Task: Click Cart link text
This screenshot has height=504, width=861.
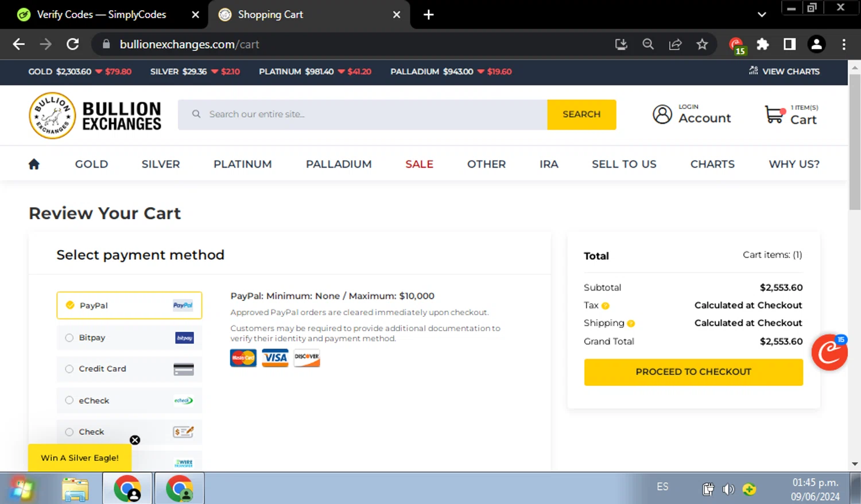Action: tap(803, 119)
